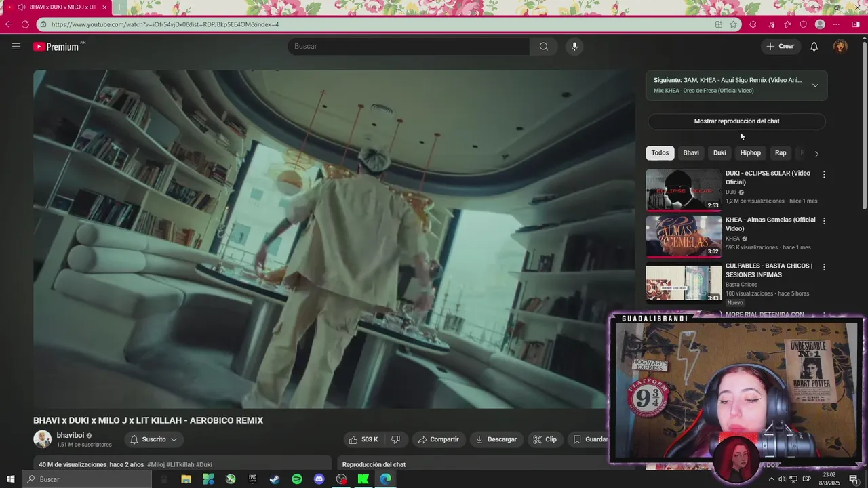Dislike the Aerobico Remix video
Viewport: 868px width, 488px height.
pyautogui.click(x=395, y=439)
